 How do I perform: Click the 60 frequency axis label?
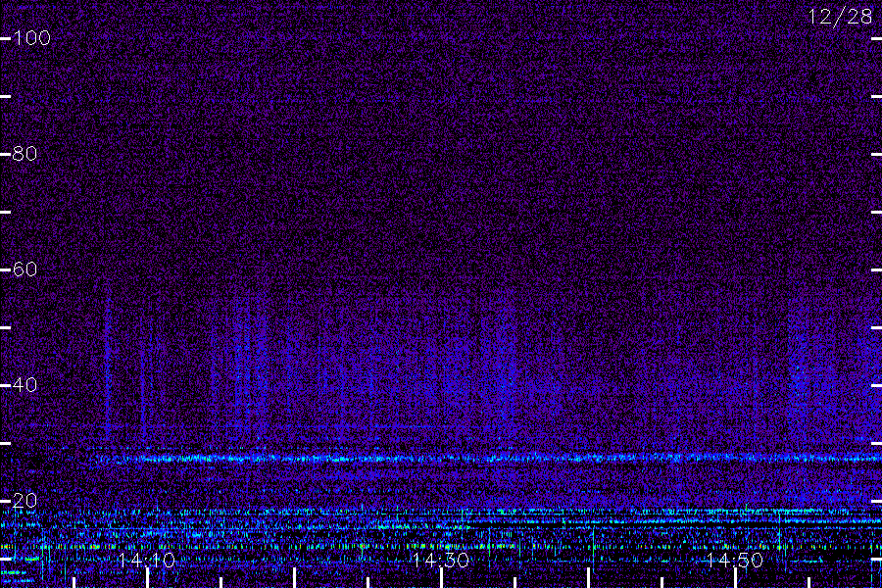coord(24,269)
